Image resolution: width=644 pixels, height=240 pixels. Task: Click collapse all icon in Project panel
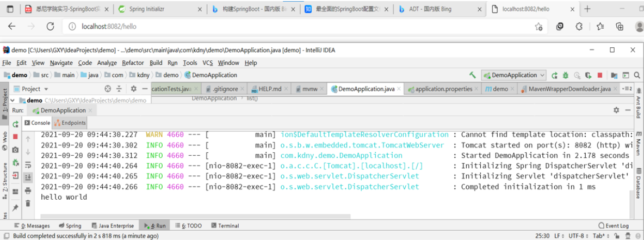119,88
